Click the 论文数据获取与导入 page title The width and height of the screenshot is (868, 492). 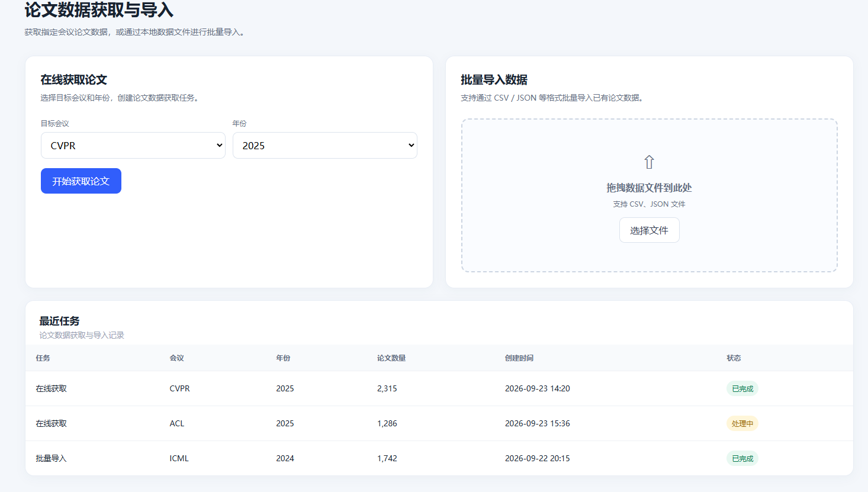99,10
